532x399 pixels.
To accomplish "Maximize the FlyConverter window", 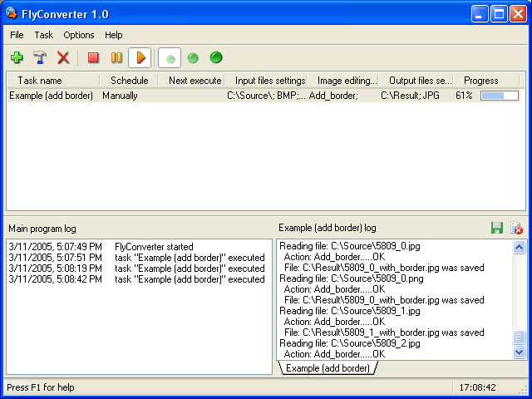I will 499,14.
